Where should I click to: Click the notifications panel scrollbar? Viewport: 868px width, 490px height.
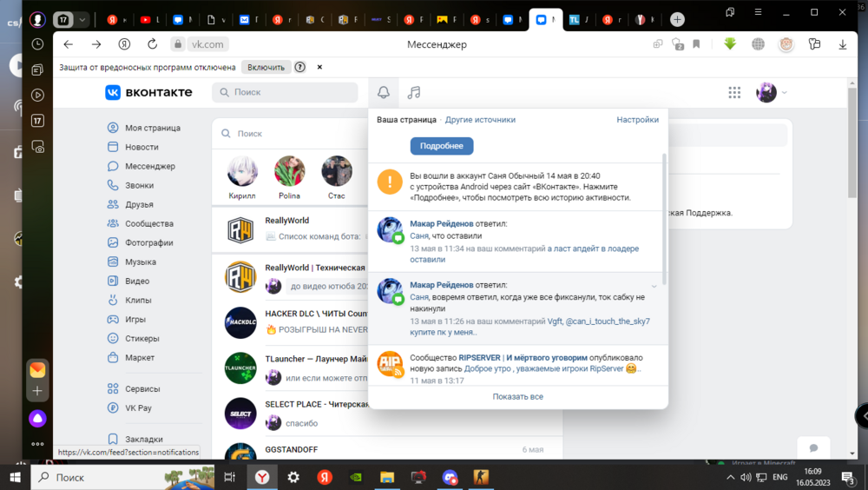664,219
